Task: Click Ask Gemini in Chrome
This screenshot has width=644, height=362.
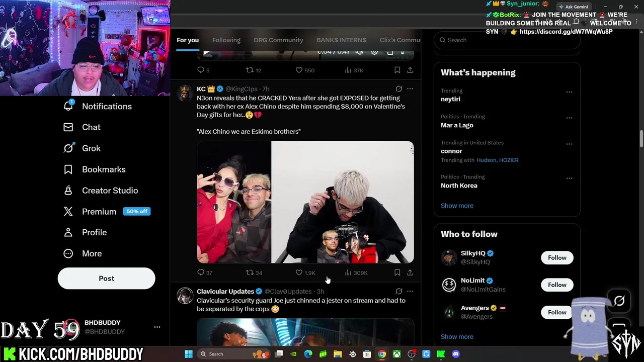Action: [x=573, y=7]
